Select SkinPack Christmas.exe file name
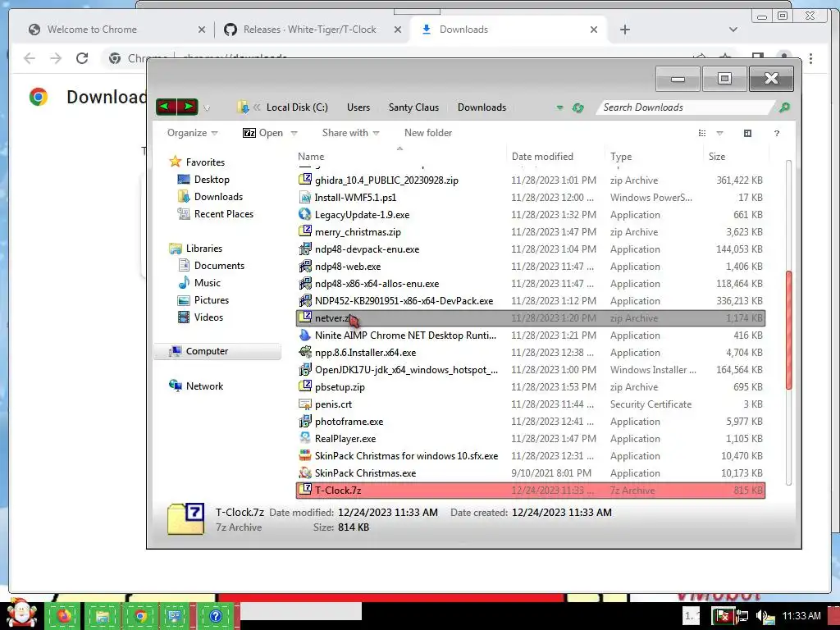840x630 pixels. (x=365, y=473)
